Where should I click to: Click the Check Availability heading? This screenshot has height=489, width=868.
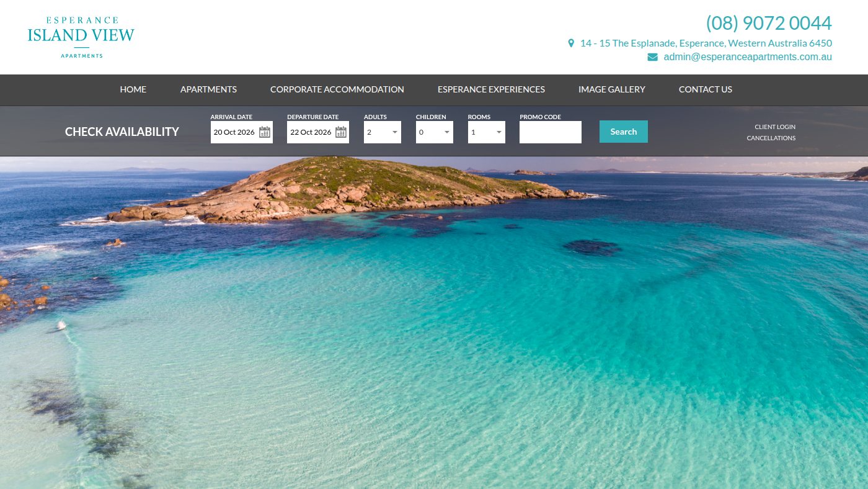122,132
